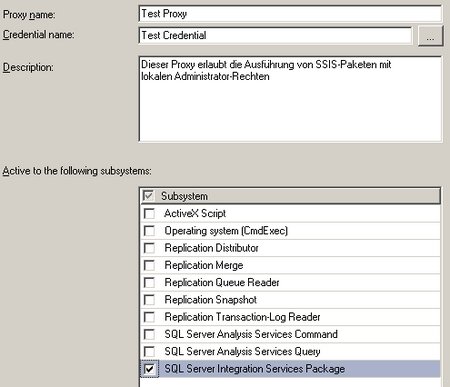Open credential browse button with ellipsis
Screen dimensions: 450x387
click(x=430, y=36)
